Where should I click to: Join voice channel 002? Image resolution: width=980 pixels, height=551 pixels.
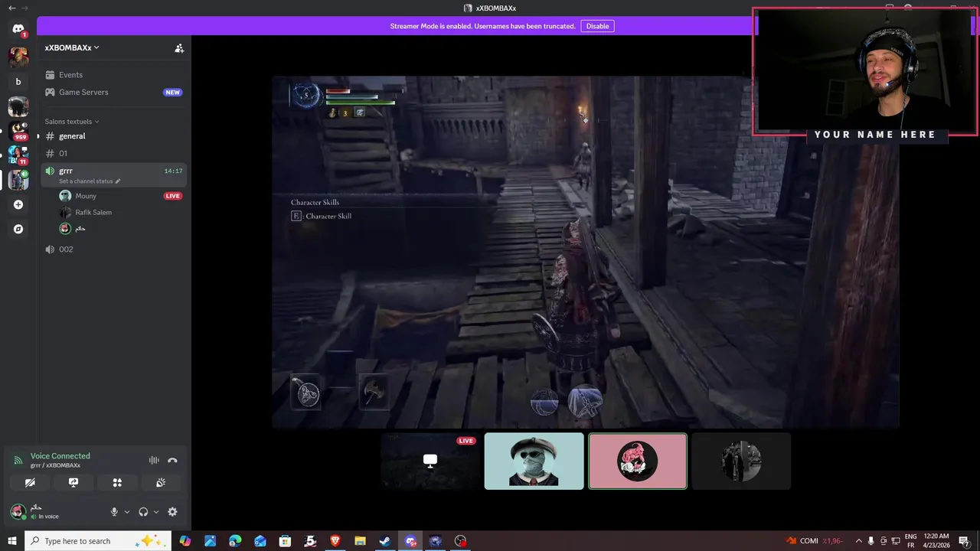click(x=113, y=249)
